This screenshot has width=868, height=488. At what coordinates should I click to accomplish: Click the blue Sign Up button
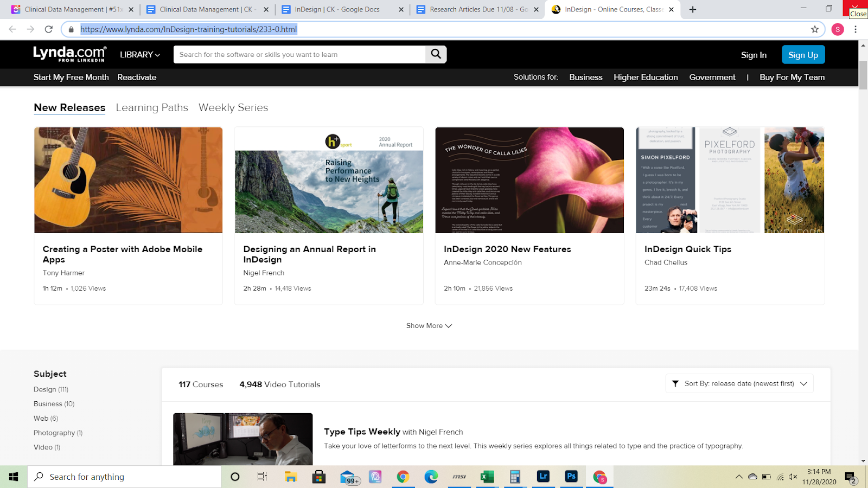(x=803, y=55)
